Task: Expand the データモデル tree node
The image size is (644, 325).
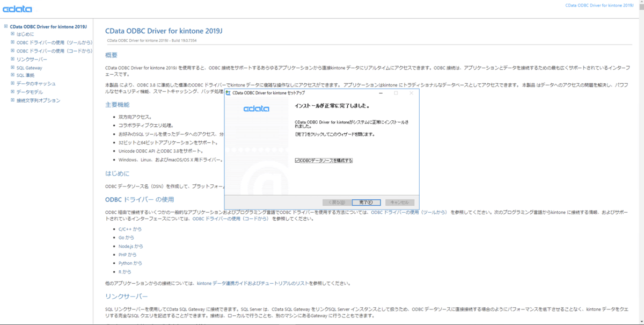Action: 12,92
